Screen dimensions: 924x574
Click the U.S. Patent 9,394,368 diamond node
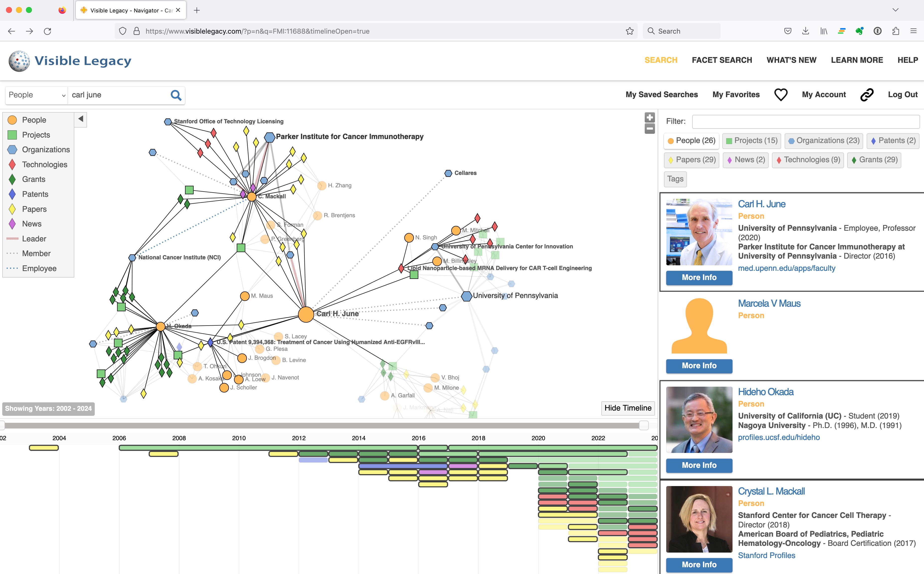click(x=210, y=342)
